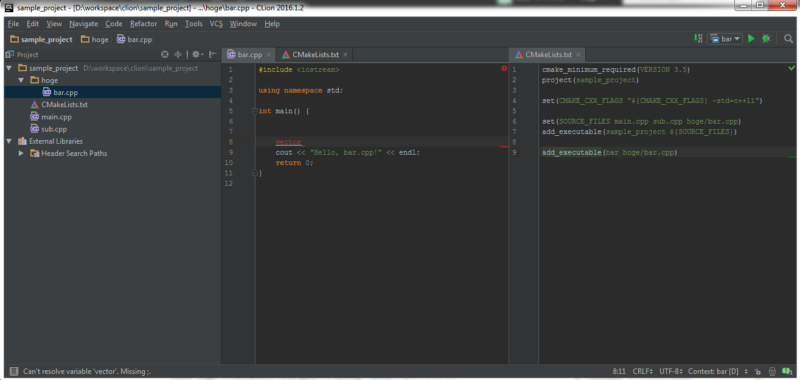Click the Build icon left of configuration selector

click(x=697, y=39)
